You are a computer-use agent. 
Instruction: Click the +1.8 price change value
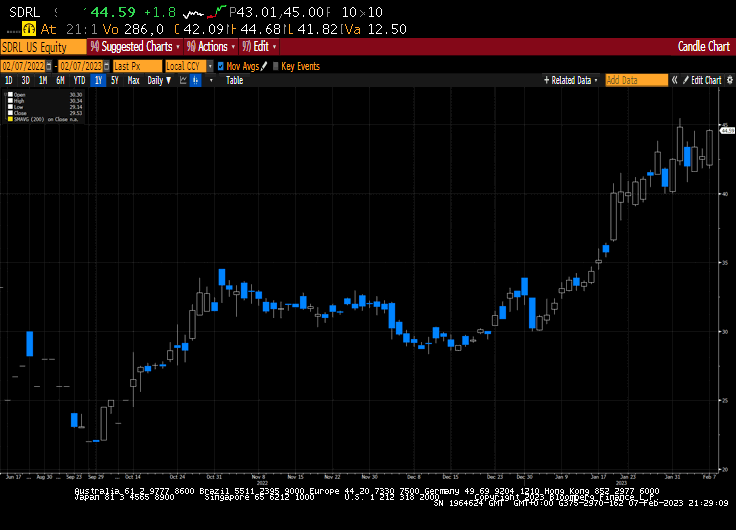pyautogui.click(x=160, y=12)
